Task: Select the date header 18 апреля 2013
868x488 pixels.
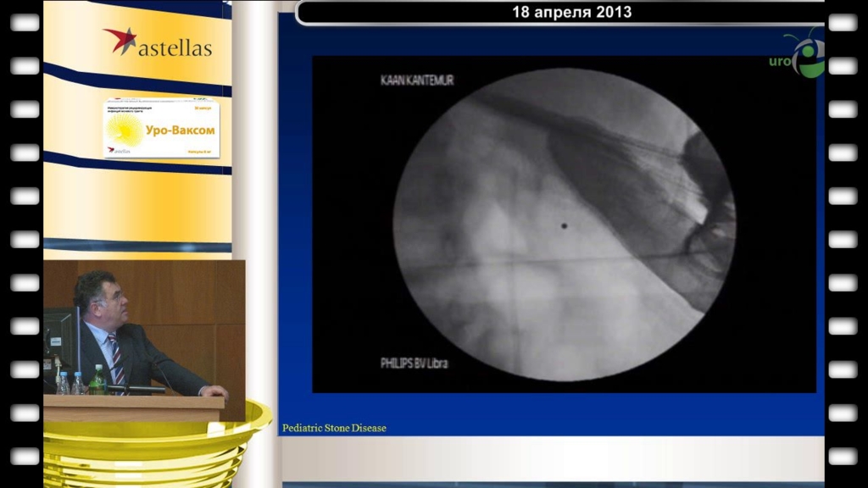Action: (x=571, y=13)
